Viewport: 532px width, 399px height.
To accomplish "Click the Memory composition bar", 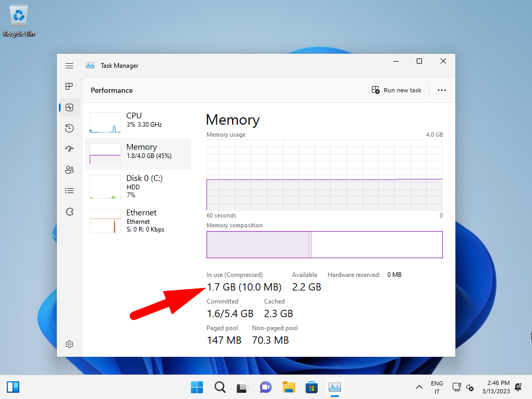I will (324, 245).
